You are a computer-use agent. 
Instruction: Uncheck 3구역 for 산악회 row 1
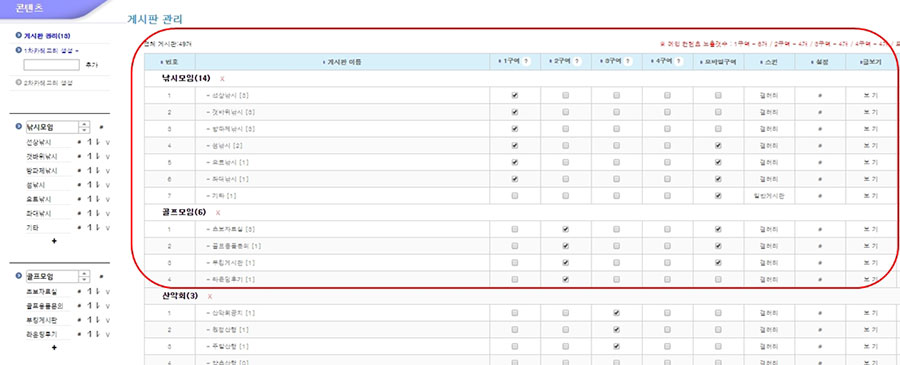616,313
